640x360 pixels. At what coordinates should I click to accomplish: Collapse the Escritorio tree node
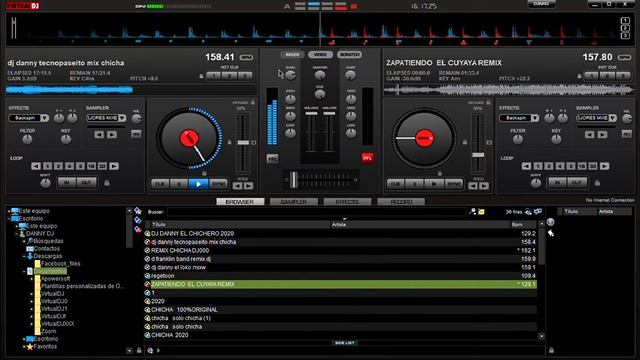click(9, 219)
